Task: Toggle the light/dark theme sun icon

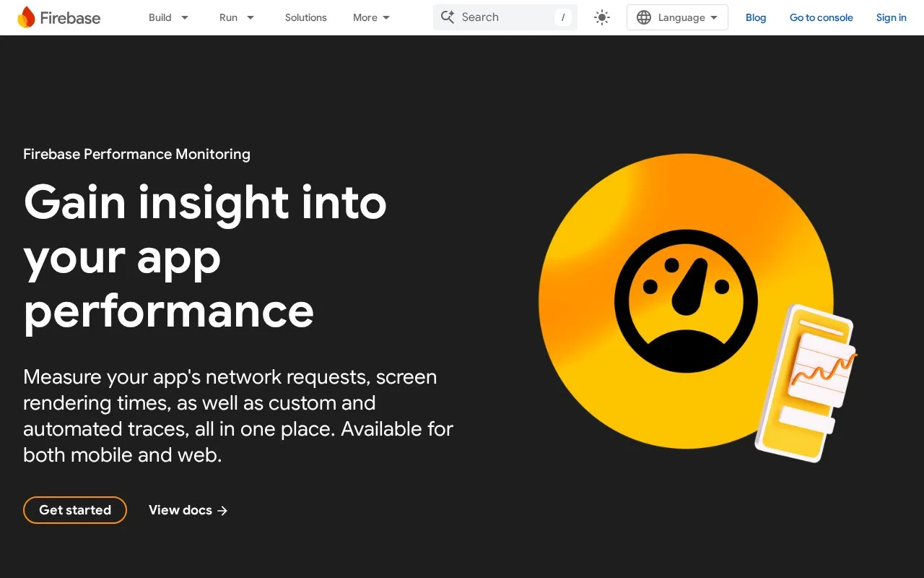Action: (x=602, y=17)
